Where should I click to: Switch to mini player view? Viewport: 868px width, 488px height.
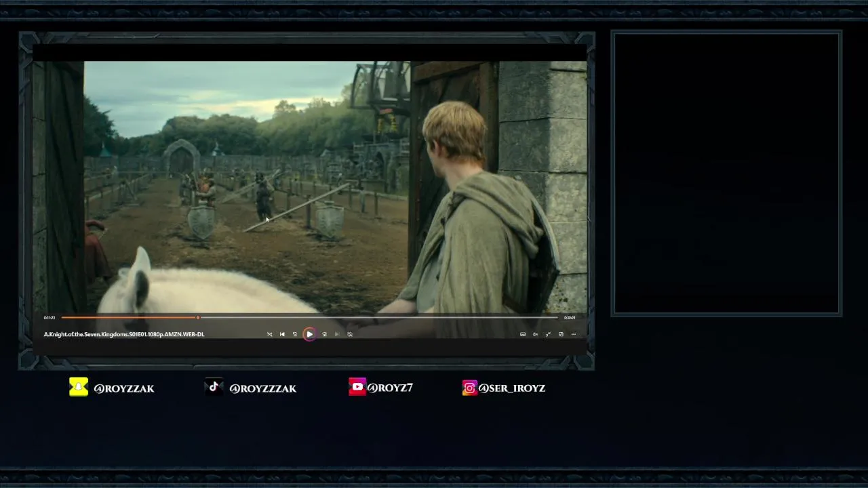point(561,334)
